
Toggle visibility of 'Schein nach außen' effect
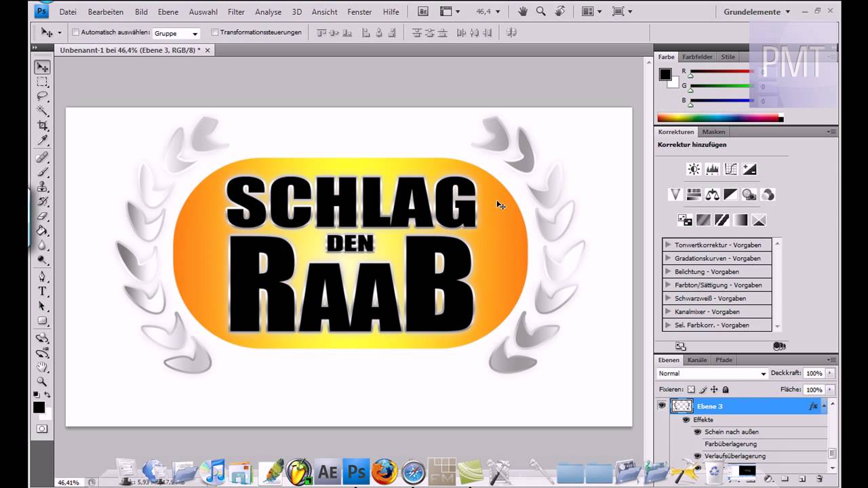click(697, 432)
